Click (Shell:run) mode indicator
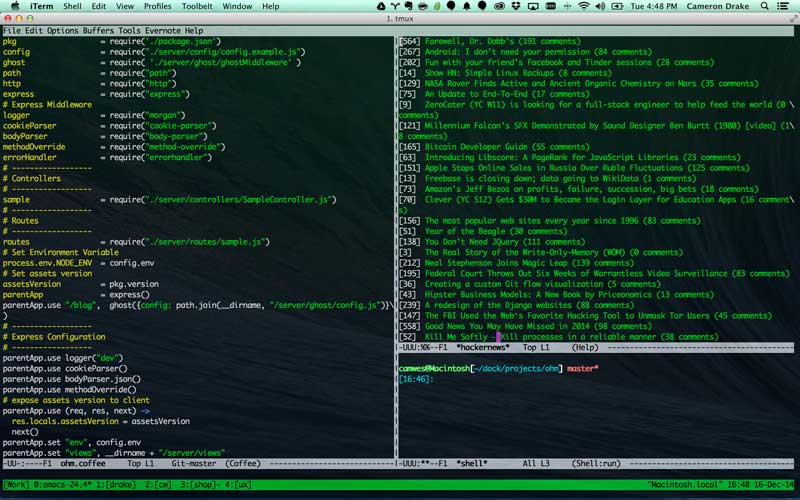Screen dimensions: 800x500 click(x=595, y=463)
